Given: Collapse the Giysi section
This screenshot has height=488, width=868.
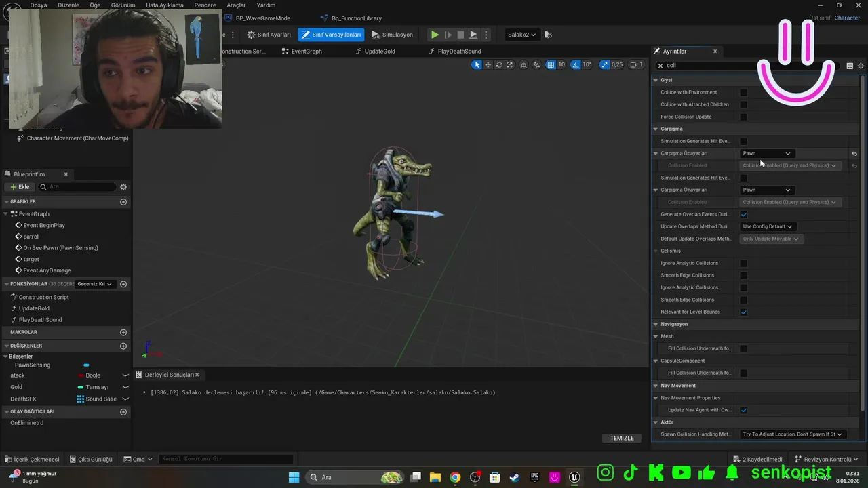Looking at the screenshot, I should point(656,80).
